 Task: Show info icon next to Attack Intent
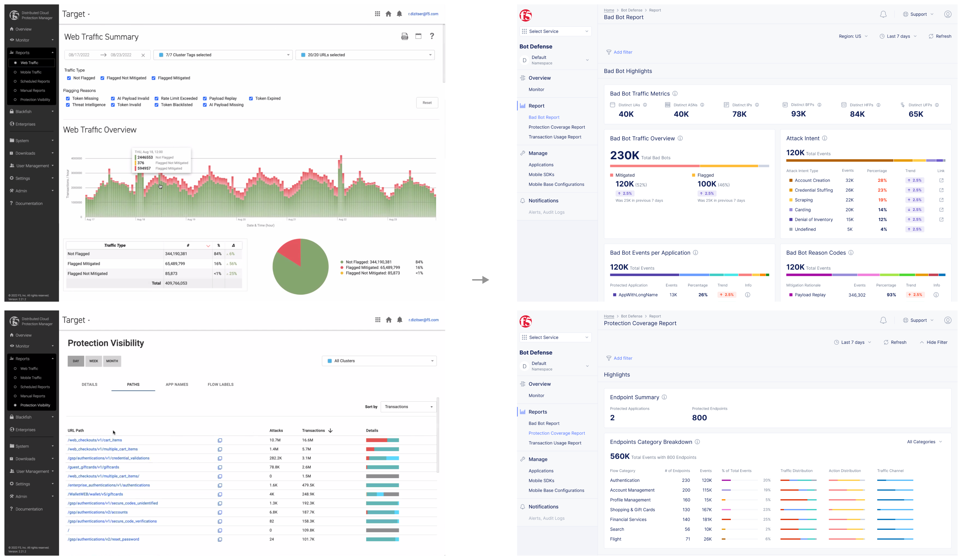825,138
